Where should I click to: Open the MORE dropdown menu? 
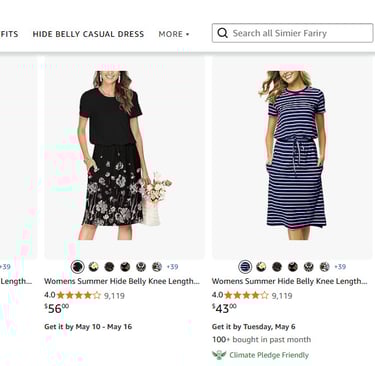[x=174, y=34]
